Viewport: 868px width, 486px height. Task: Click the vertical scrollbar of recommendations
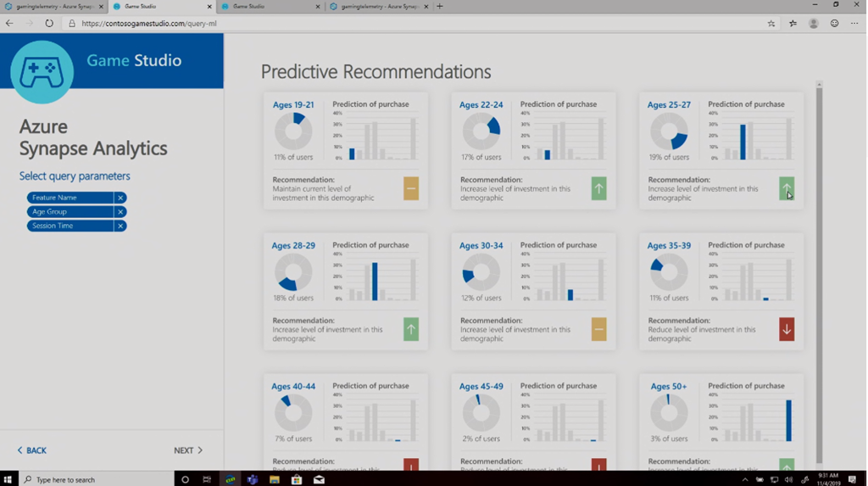(x=819, y=274)
